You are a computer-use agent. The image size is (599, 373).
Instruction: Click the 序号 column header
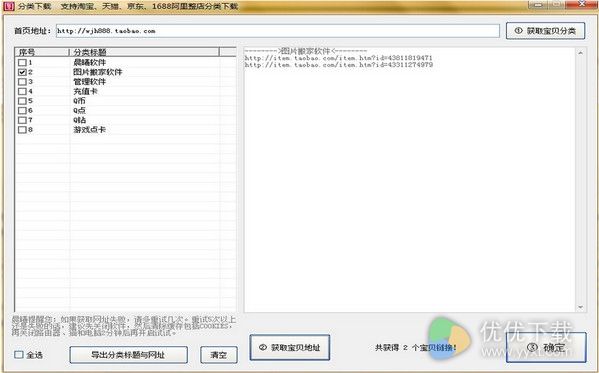(42, 52)
